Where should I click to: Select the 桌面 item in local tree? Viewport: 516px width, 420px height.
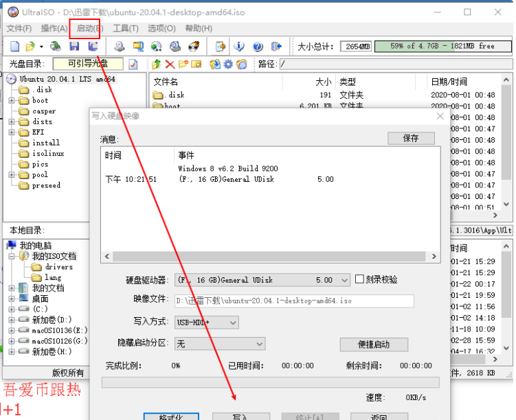(x=40, y=299)
